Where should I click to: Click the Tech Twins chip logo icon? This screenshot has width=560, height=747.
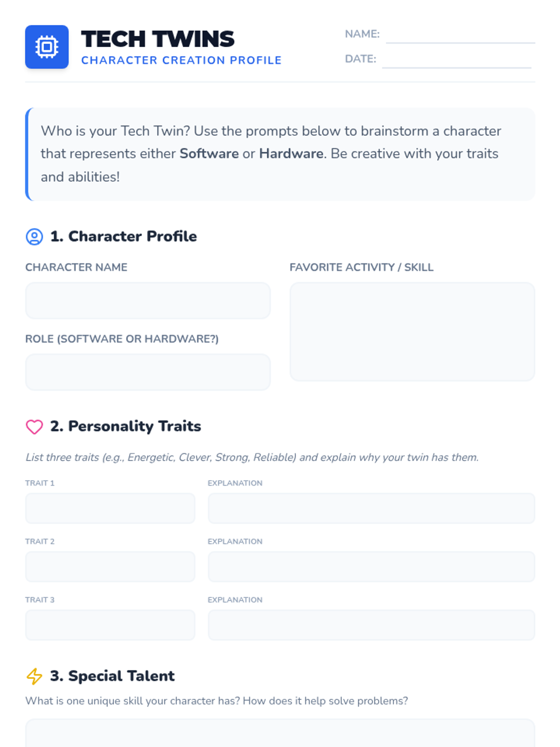(x=47, y=47)
